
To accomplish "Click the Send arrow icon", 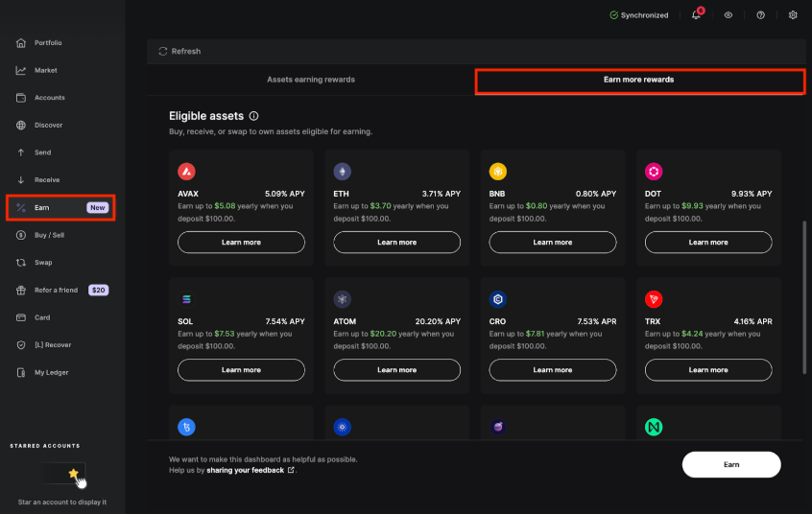I will click(x=21, y=152).
